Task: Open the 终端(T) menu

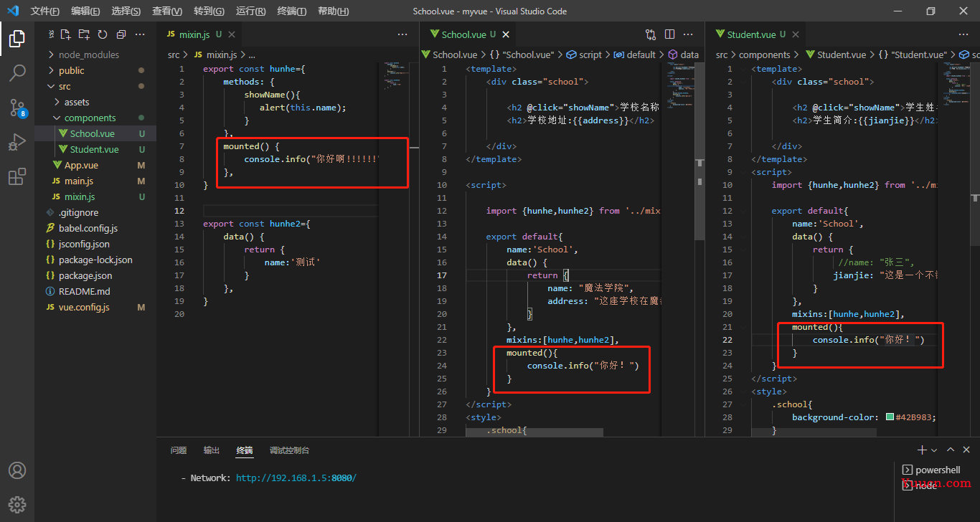Action: (x=291, y=11)
